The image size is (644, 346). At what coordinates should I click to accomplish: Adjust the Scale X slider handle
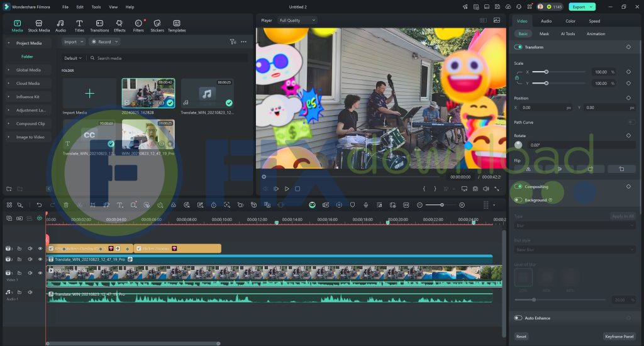pos(546,72)
